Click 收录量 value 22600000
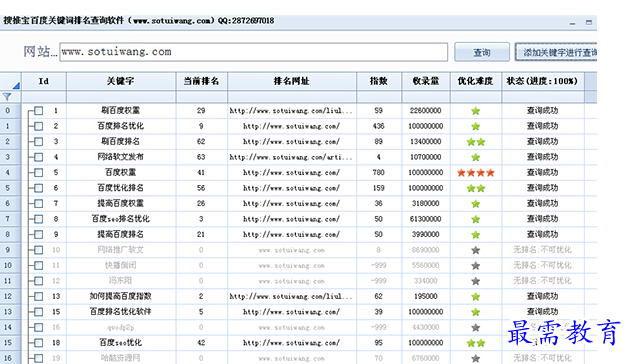Screen dimensions: 629x364 426,111
